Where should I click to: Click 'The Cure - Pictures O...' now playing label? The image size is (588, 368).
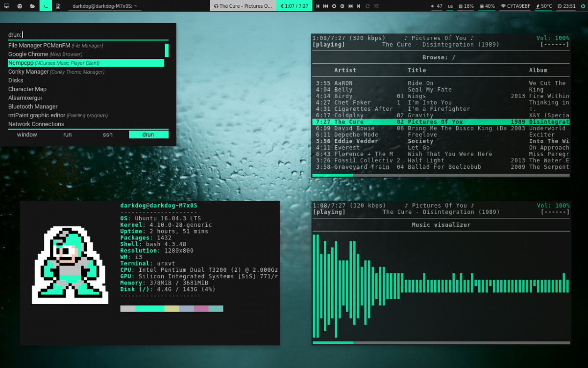click(x=243, y=6)
